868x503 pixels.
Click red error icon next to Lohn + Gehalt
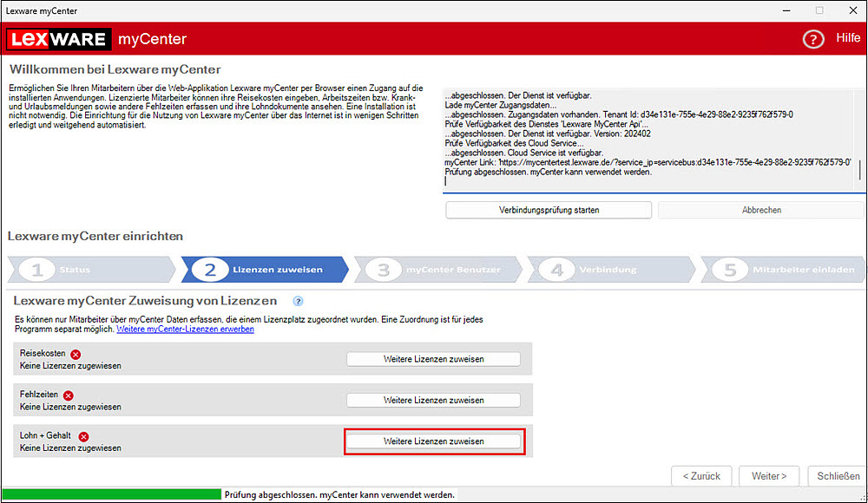84,436
